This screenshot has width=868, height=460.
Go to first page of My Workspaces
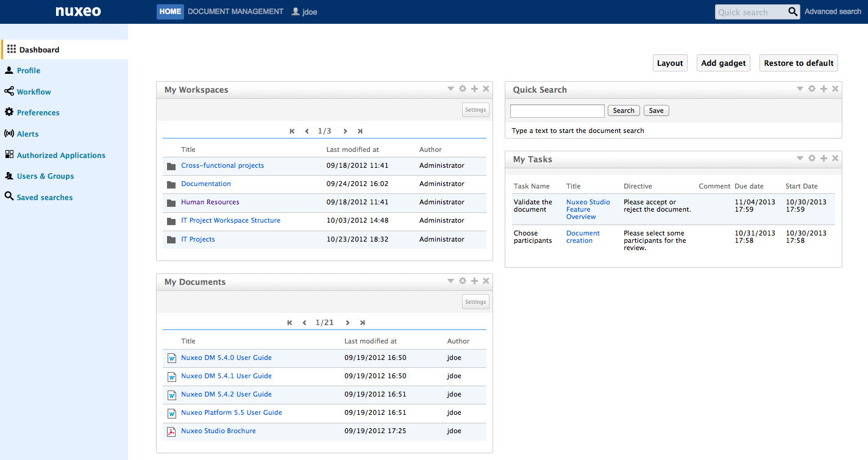tap(292, 131)
